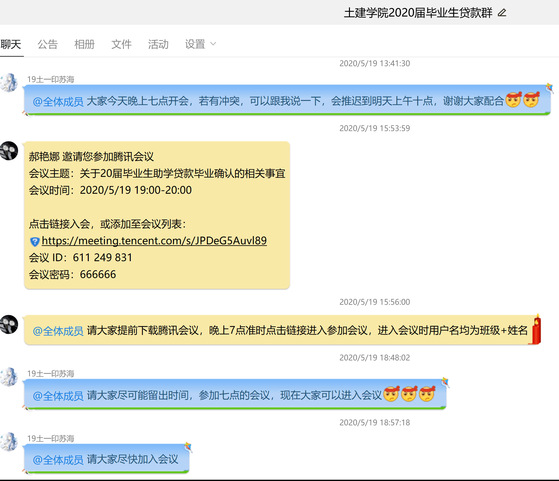559x481 pixels.
Task: Click the 设置 menu label
Action: 195,44
